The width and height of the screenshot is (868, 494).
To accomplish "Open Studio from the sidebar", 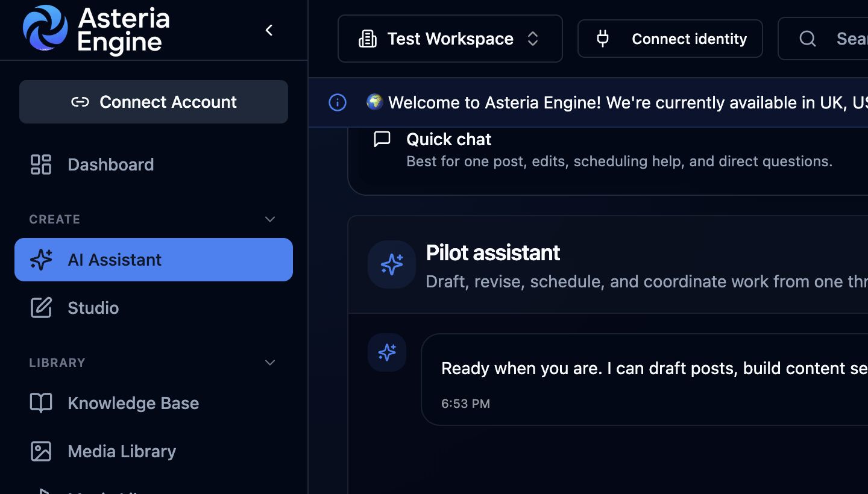I will [x=154, y=308].
